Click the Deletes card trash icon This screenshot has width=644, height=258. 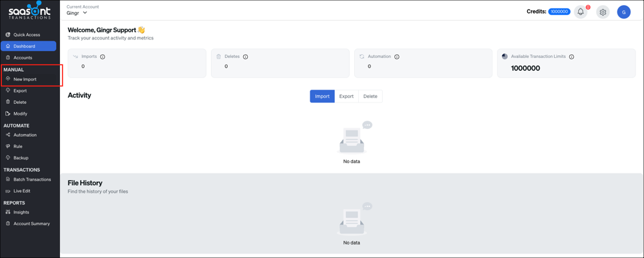click(x=219, y=56)
